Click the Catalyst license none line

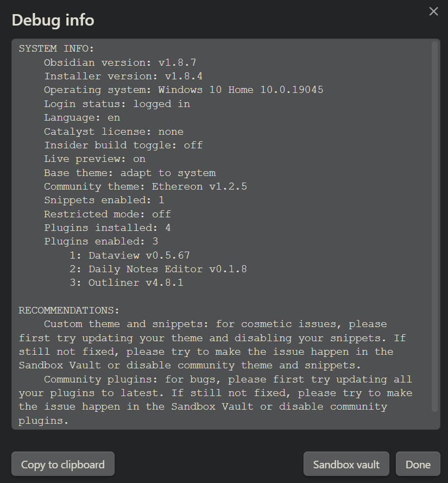point(113,131)
